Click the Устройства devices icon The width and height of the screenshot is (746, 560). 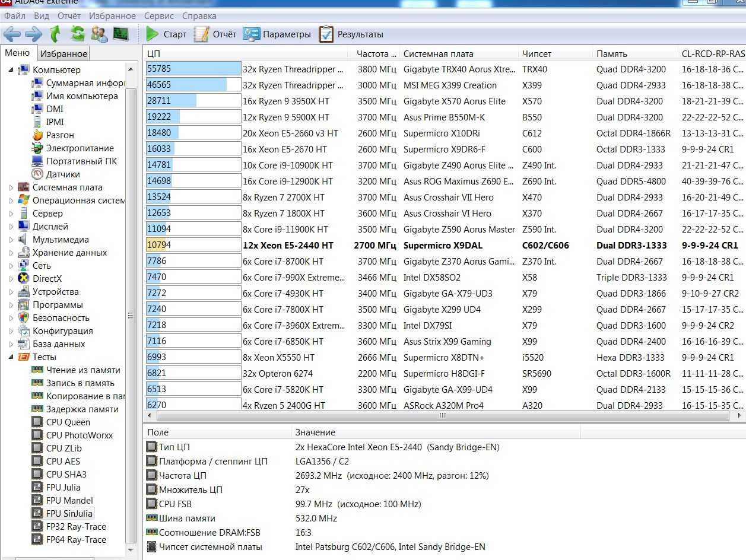[24, 292]
